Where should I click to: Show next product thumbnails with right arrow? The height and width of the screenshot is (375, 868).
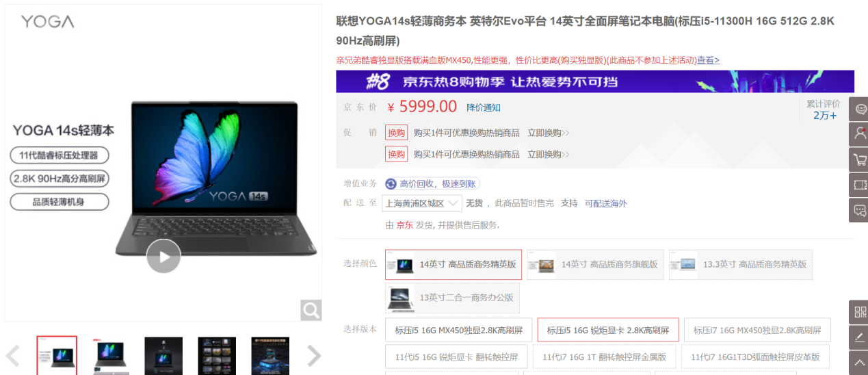[x=313, y=356]
